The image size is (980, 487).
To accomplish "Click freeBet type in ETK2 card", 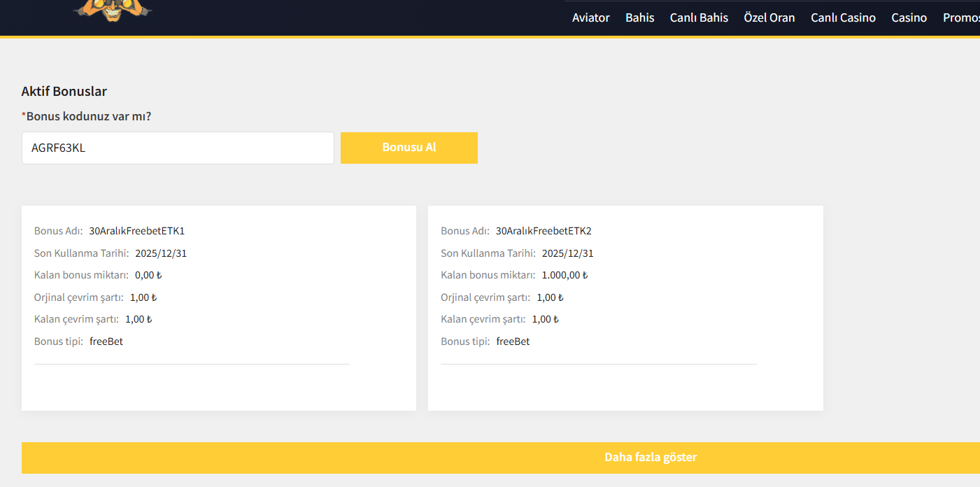I will tap(513, 341).
